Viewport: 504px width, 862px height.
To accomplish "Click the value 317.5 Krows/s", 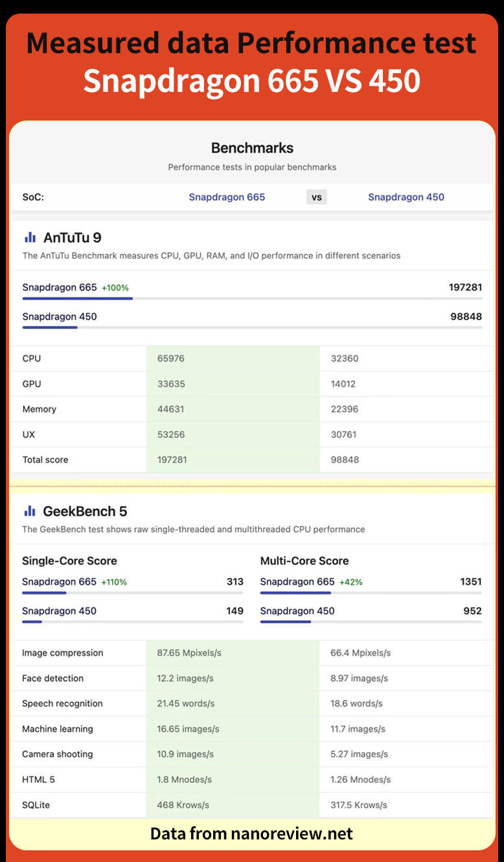I will (359, 804).
